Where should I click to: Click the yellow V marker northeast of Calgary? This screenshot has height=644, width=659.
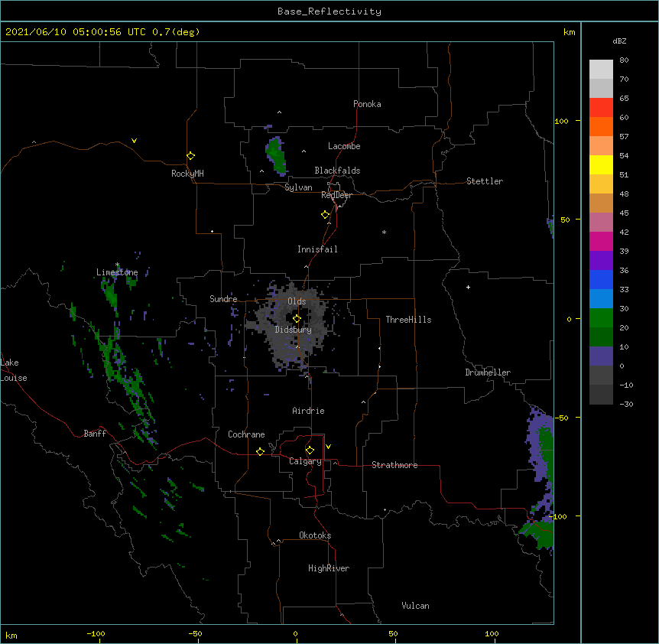[328, 447]
